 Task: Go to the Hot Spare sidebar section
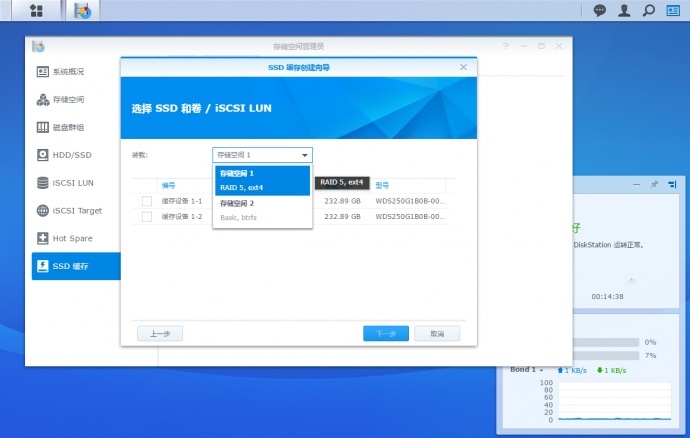click(x=76, y=238)
